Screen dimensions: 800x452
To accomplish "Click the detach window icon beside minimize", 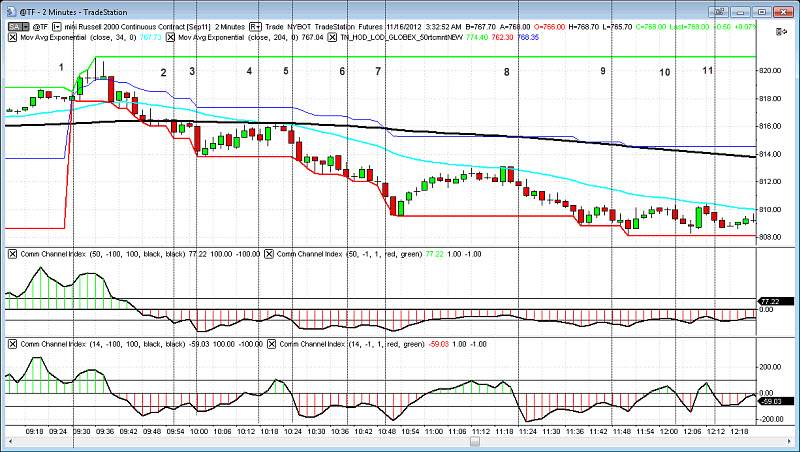I will [719, 11].
